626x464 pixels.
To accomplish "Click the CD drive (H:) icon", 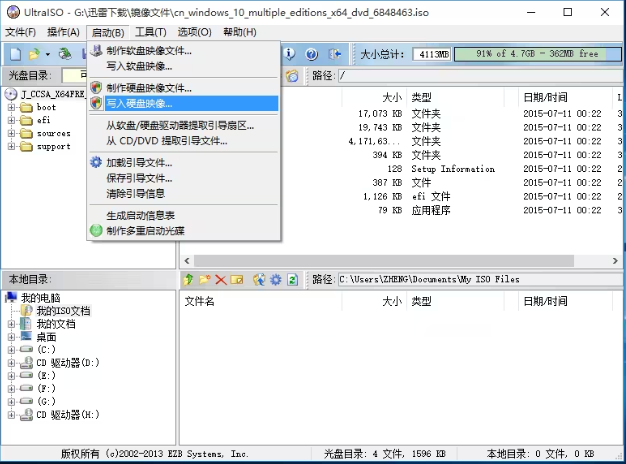I will tap(26, 414).
